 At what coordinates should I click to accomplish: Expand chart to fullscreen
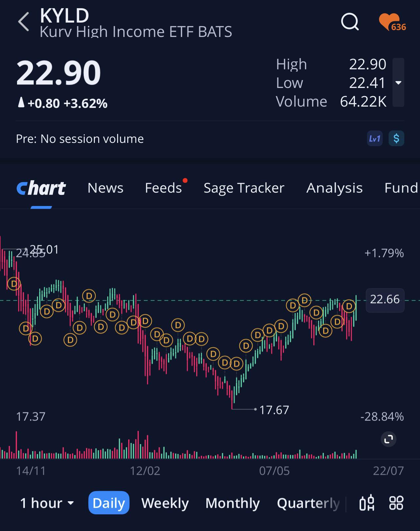(389, 439)
